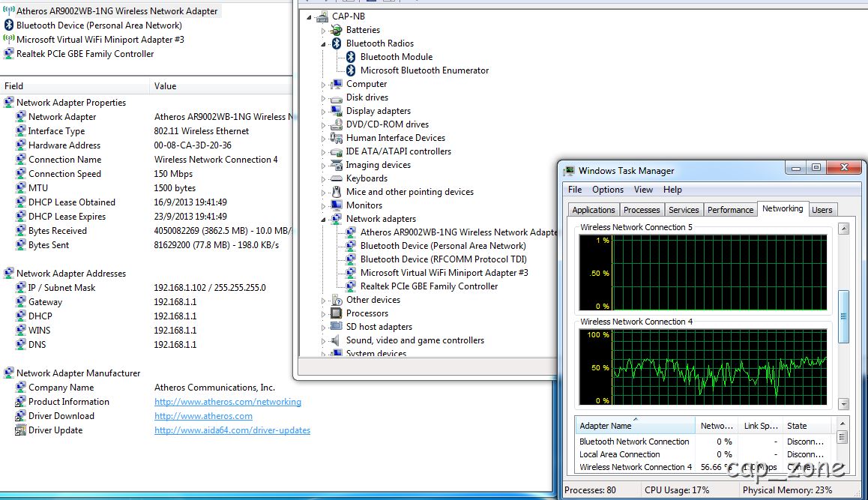Switch to the Services tab

click(x=684, y=210)
